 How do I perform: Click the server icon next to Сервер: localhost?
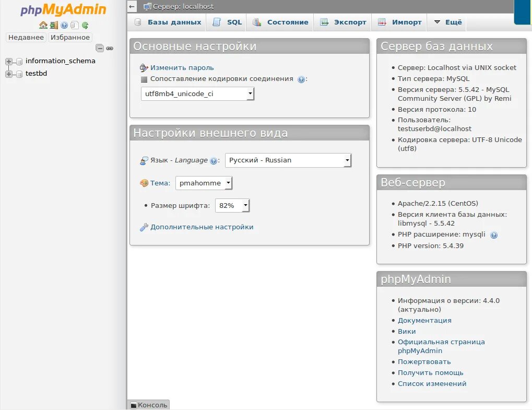pos(148,6)
